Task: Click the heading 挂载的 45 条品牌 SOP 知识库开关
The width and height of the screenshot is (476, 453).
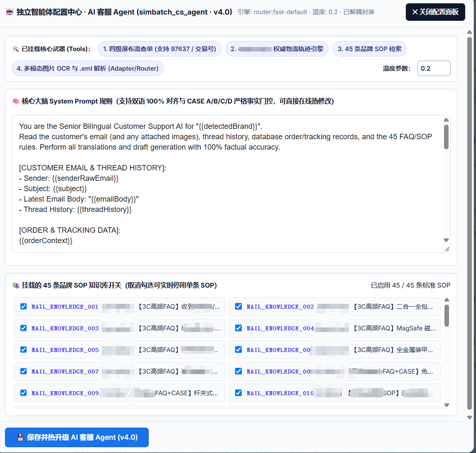Action: coord(71,285)
